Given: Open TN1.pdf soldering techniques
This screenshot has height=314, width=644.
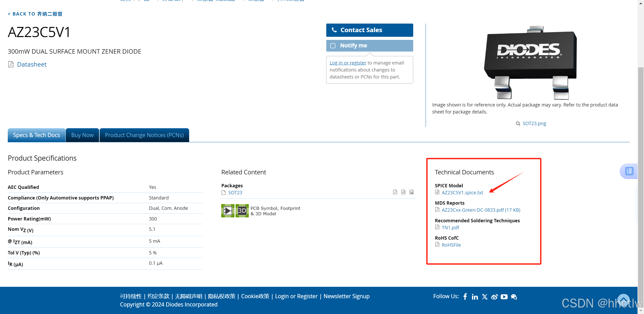Looking at the screenshot, I should [x=450, y=227].
